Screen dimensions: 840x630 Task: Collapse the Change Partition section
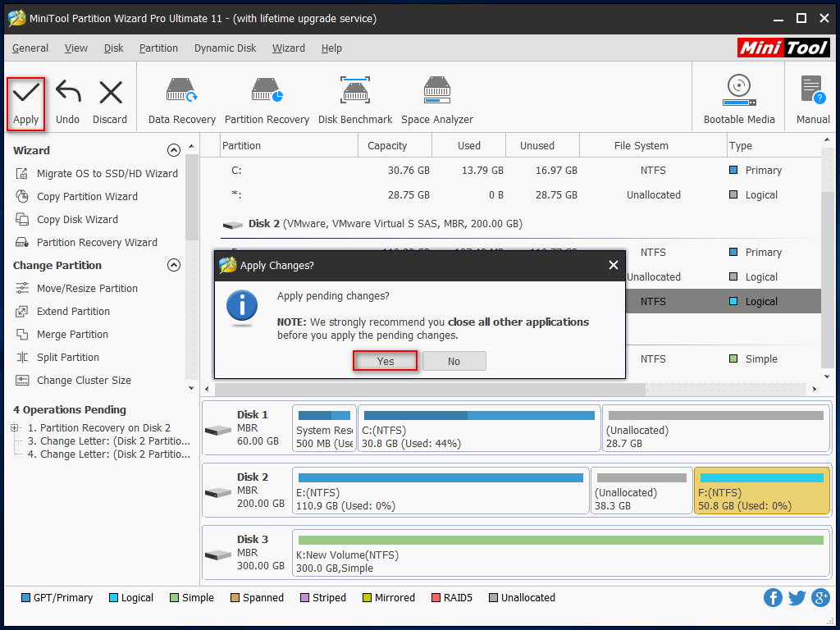click(x=174, y=265)
